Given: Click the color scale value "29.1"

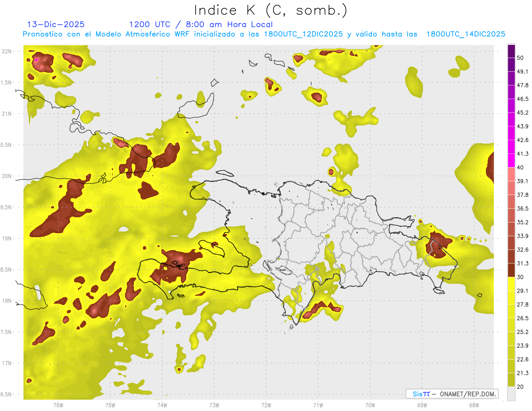Looking at the screenshot, I should [523, 290].
